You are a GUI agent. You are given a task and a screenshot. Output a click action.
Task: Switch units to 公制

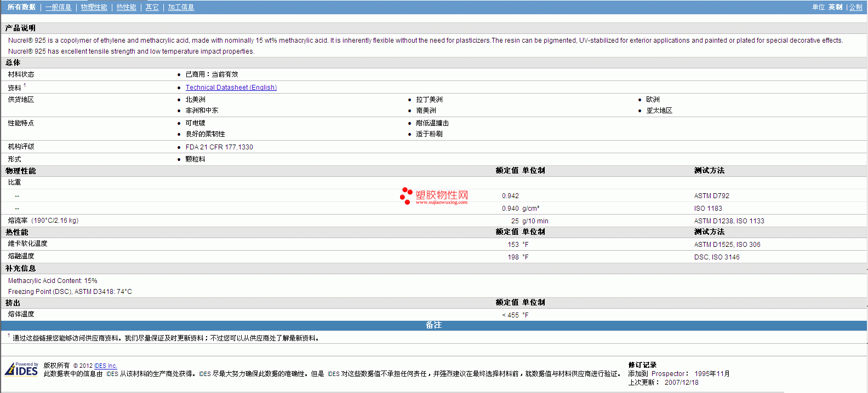coord(856,7)
